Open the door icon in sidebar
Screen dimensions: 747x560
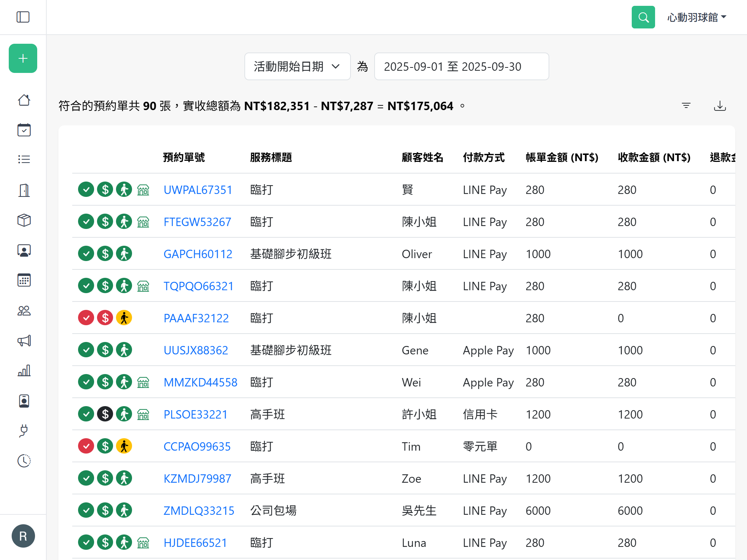click(x=24, y=190)
